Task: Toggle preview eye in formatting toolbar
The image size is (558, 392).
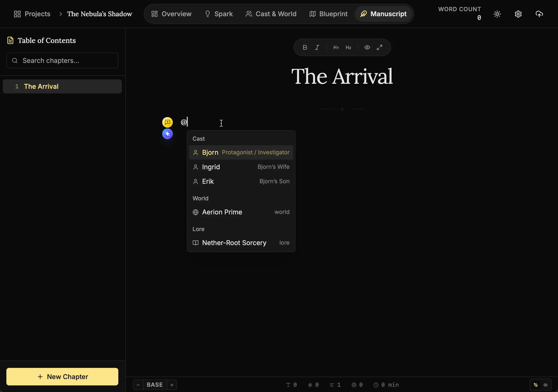Action: tap(367, 48)
